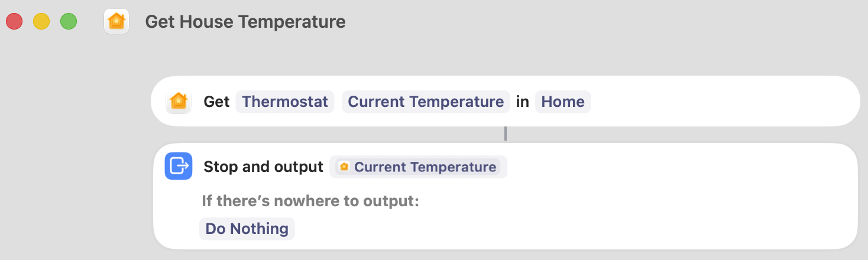Click the "If there's nowhere to output" label
This screenshot has width=868, height=260.
pyautogui.click(x=310, y=201)
